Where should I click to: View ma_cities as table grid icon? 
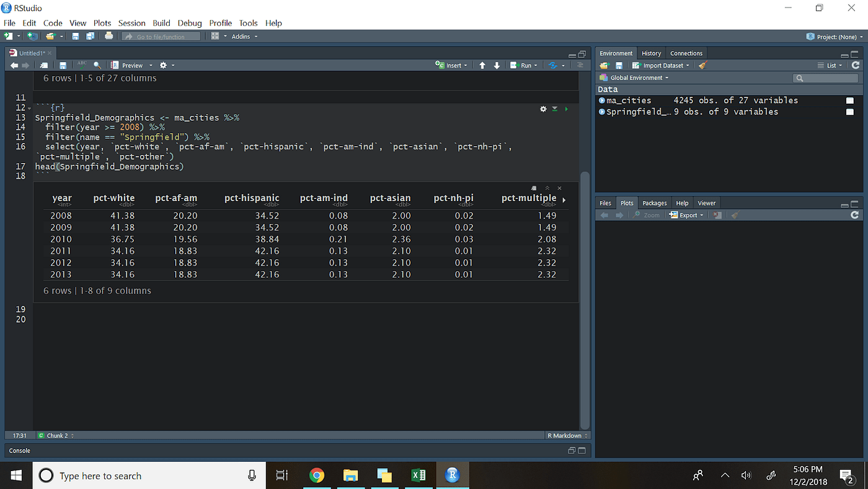pos(850,101)
